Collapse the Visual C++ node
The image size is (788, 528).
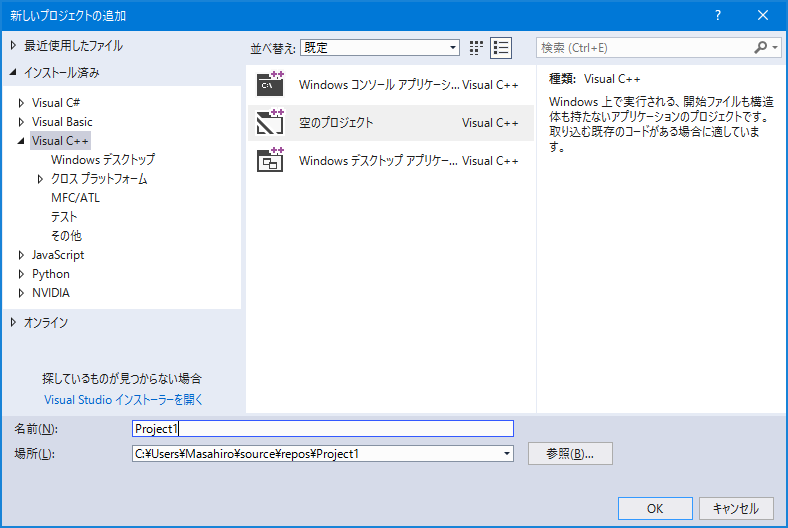pyautogui.click(x=21, y=141)
